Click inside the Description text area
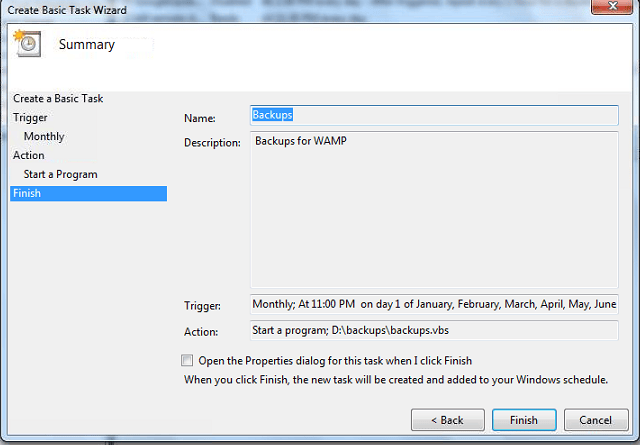640x445 pixels. coord(433,210)
